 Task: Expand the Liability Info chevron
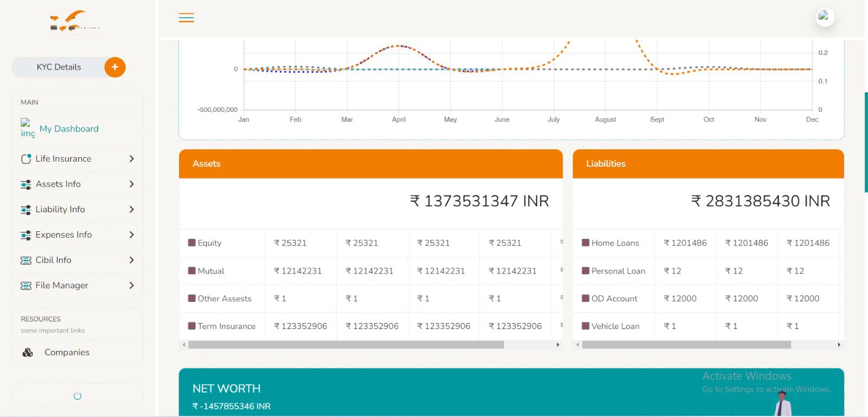pyautogui.click(x=131, y=210)
